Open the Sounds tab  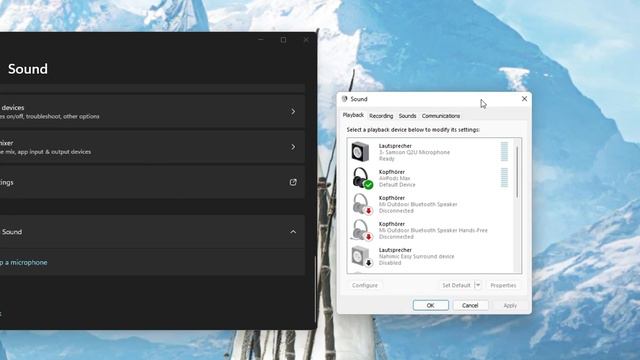click(407, 116)
